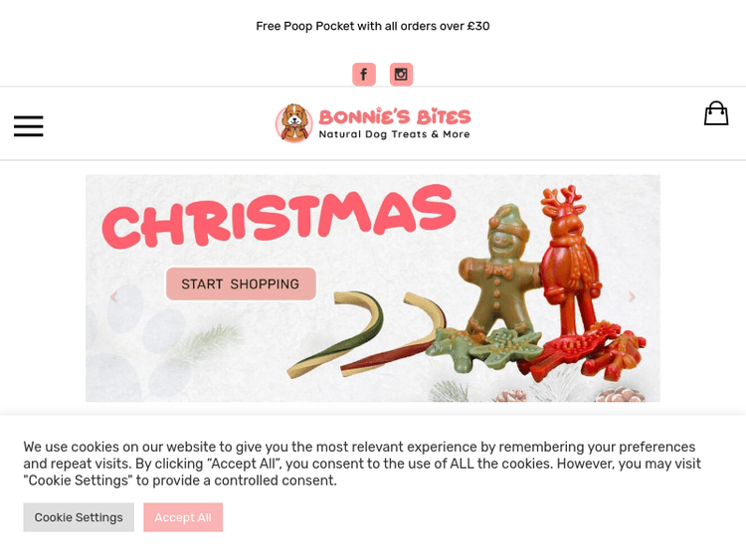Open the Facebook social page icon
Image resolution: width=746 pixels, height=560 pixels.
(x=364, y=75)
